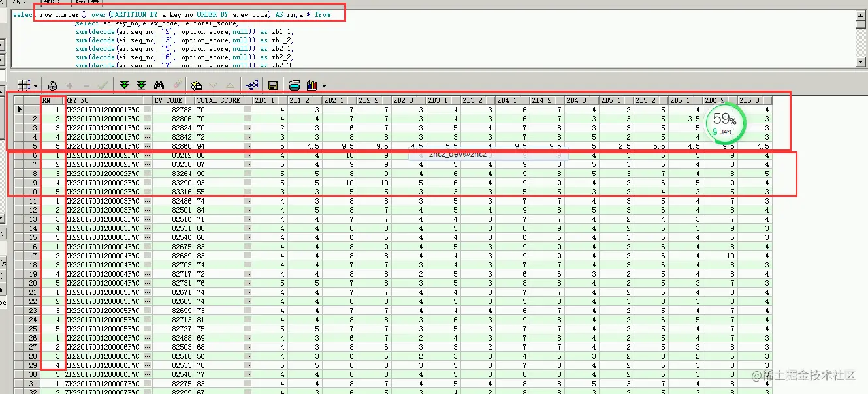The height and width of the screenshot is (394, 868).
Task: Fetch last page with underlined green arrow
Action: (141, 85)
